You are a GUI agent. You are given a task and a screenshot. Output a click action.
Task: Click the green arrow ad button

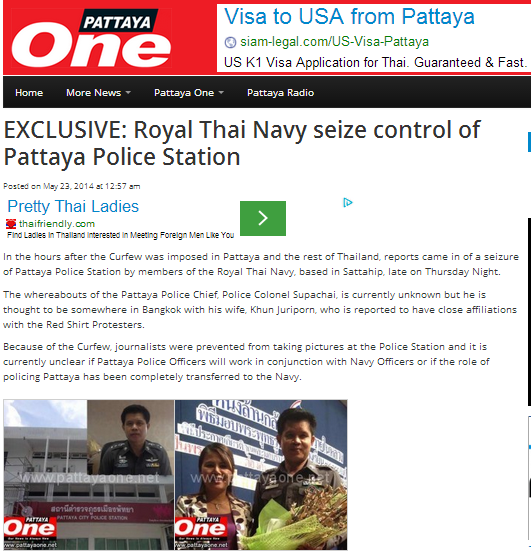263,218
